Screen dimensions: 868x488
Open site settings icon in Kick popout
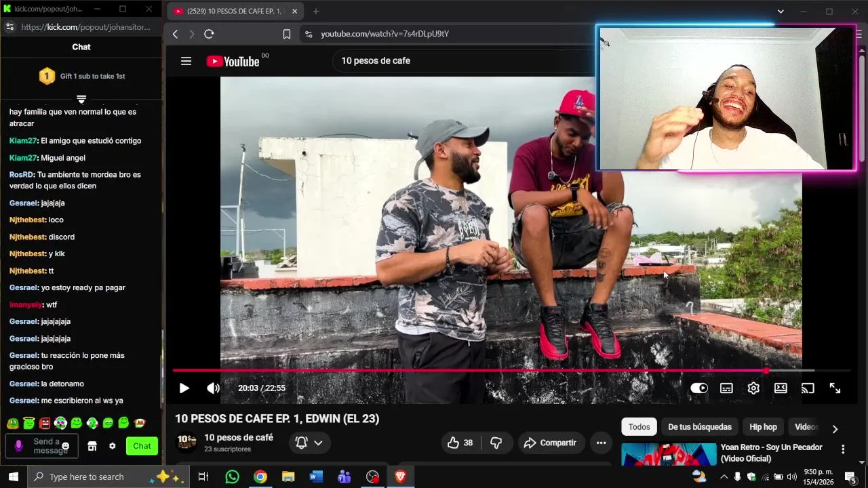(9, 27)
